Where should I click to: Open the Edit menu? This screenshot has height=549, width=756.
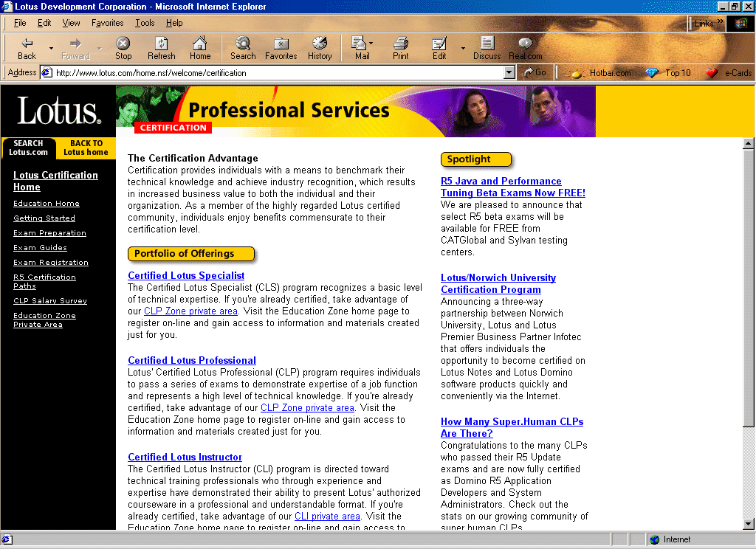coord(44,23)
